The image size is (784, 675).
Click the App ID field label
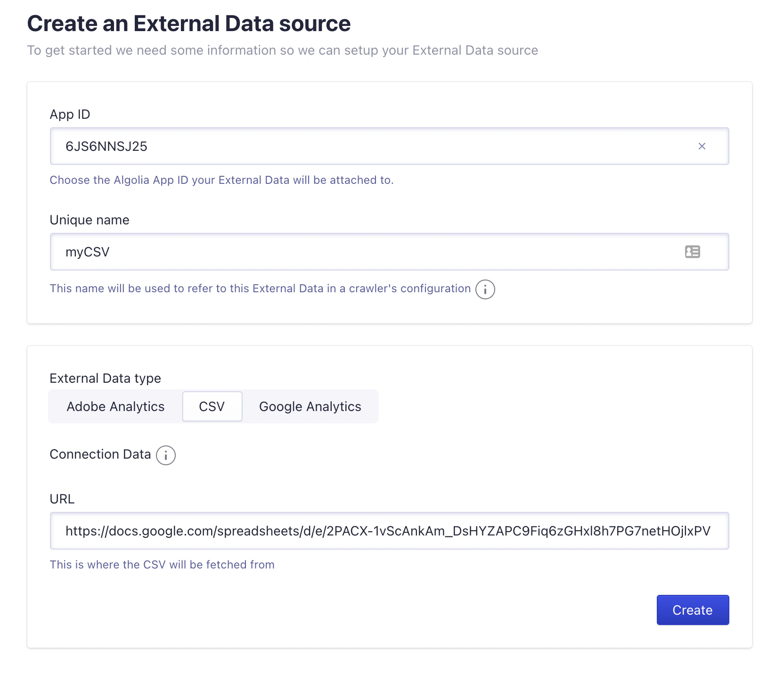[70, 114]
